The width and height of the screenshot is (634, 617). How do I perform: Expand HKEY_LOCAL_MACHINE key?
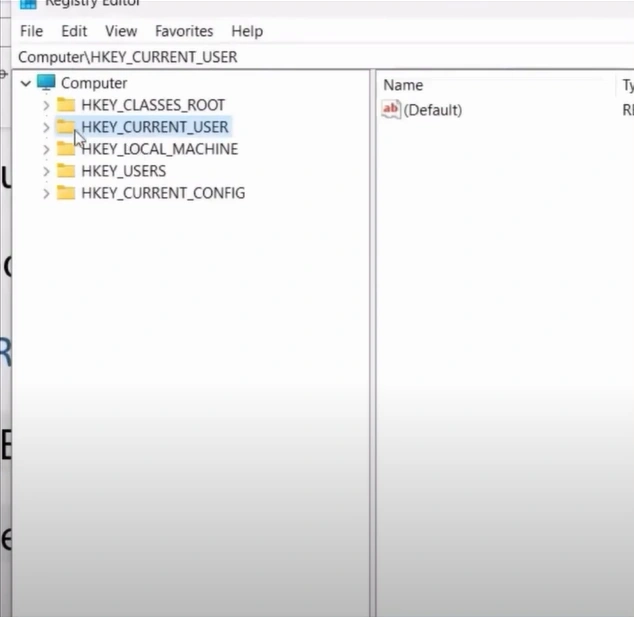pyautogui.click(x=46, y=149)
